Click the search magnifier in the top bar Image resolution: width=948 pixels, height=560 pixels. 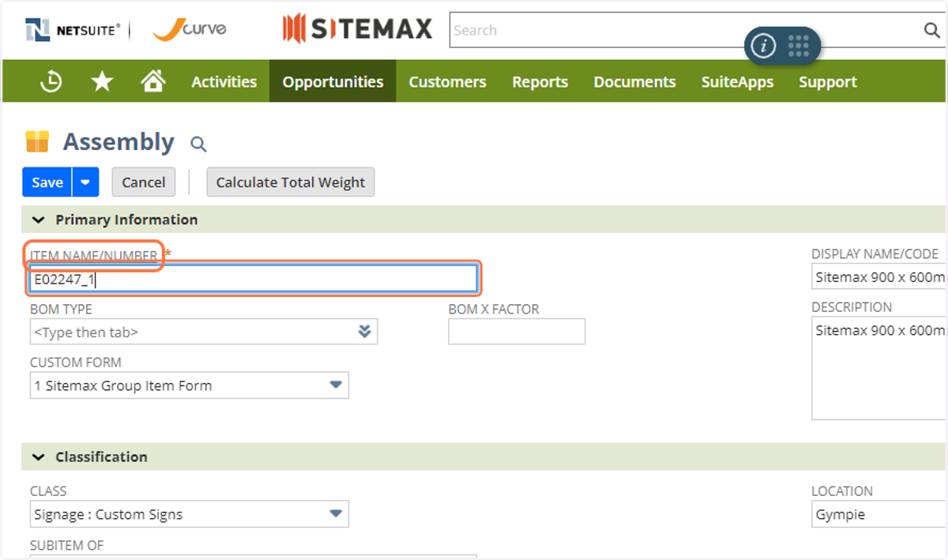click(932, 30)
